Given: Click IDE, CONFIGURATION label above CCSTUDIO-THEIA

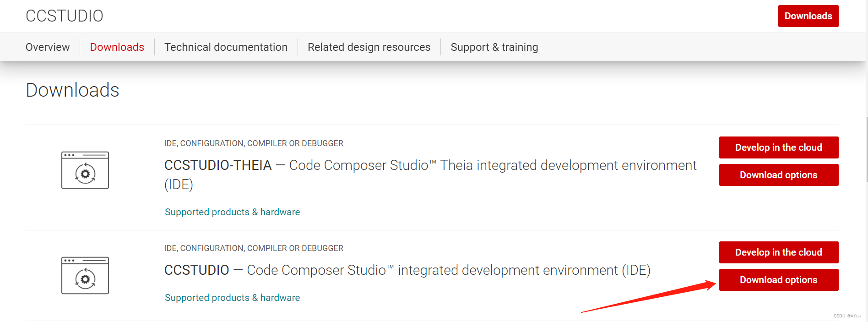Looking at the screenshot, I should pyautogui.click(x=254, y=143).
